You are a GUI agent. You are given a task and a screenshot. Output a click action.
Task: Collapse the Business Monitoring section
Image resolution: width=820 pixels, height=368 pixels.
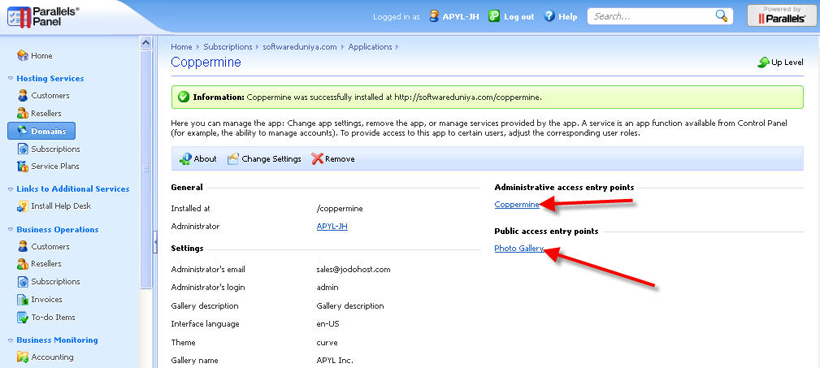coord(10,340)
